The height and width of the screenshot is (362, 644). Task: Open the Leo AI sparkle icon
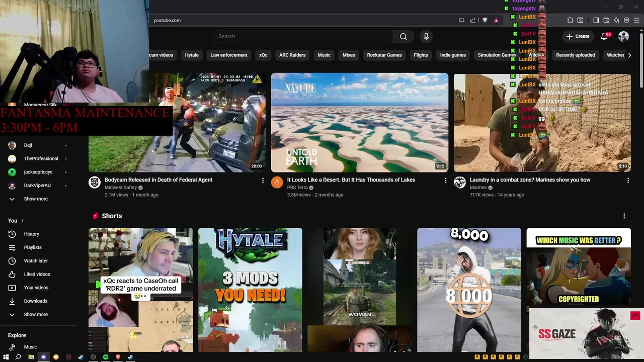tap(616, 20)
